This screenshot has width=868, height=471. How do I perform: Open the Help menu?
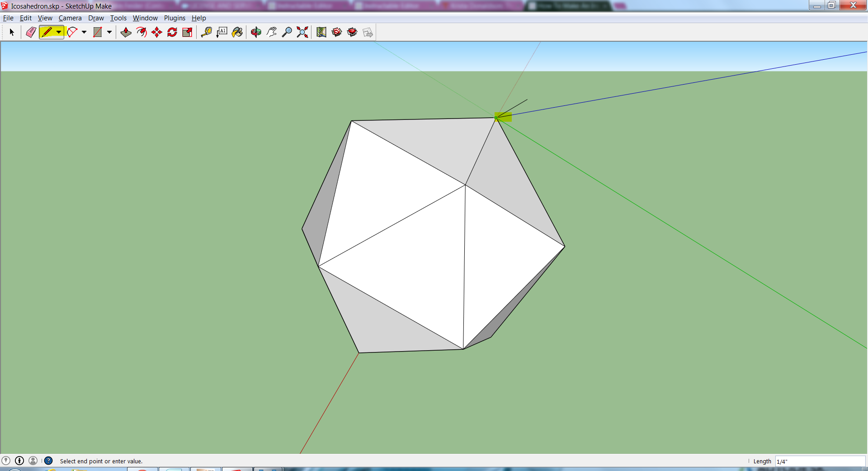(199, 18)
